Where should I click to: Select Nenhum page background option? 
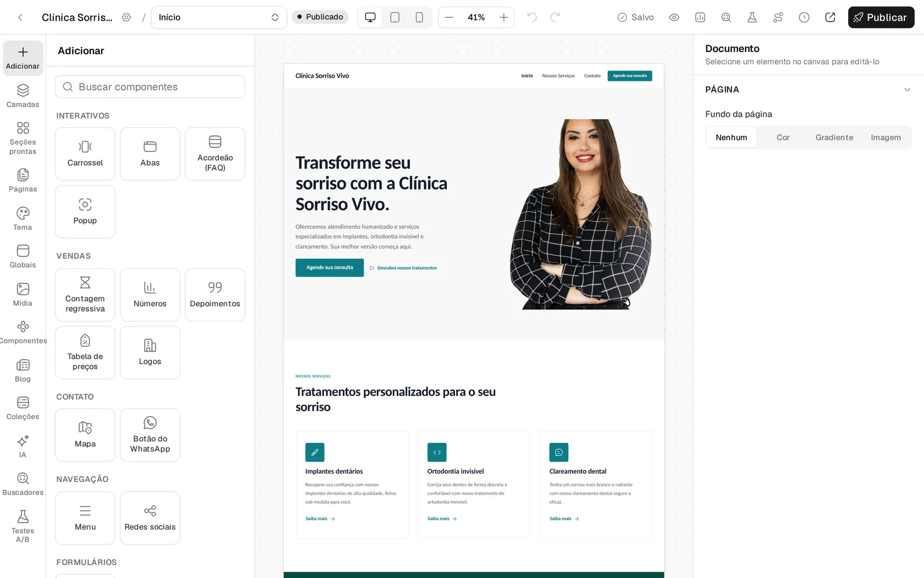731,138
